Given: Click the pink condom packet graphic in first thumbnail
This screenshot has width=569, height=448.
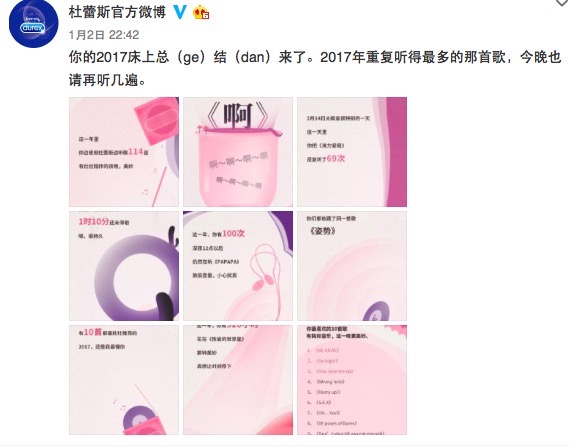Looking at the screenshot, I should 157,121.
